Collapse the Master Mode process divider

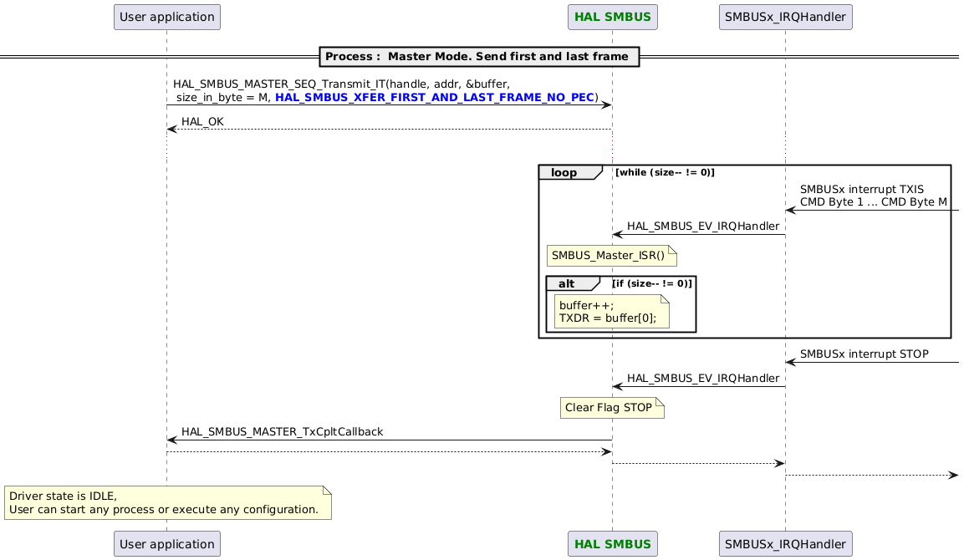point(479,56)
